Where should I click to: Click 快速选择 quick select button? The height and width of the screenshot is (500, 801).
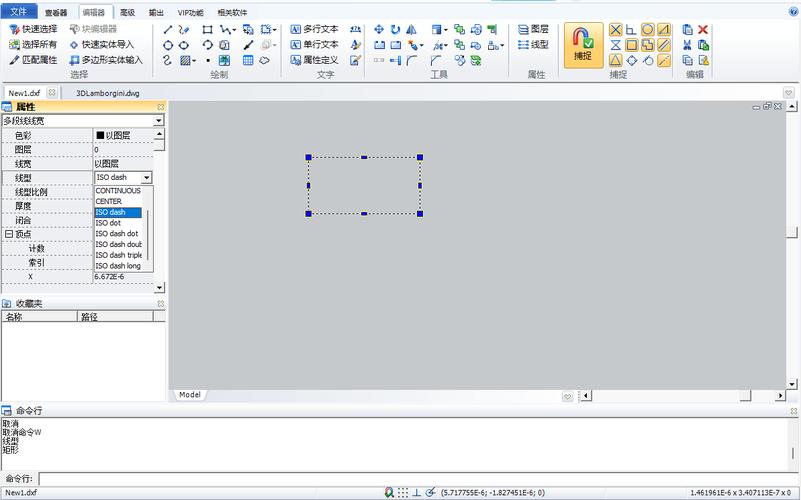pyautogui.click(x=34, y=29)
